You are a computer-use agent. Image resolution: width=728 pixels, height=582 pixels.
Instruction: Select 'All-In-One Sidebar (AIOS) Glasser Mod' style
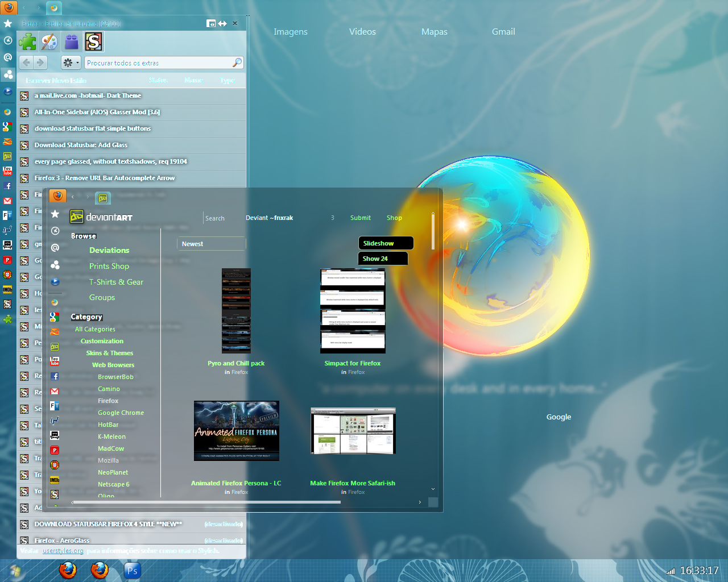click(132, 113)
